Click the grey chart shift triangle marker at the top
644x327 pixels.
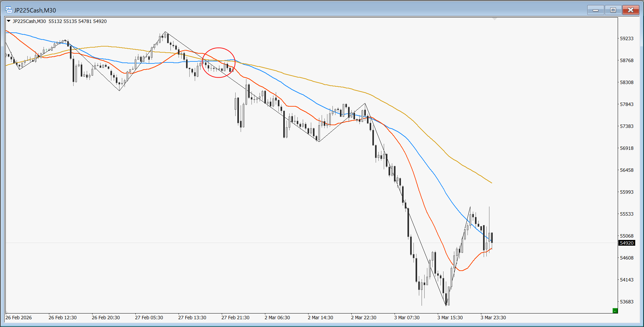tap(494, 19)
